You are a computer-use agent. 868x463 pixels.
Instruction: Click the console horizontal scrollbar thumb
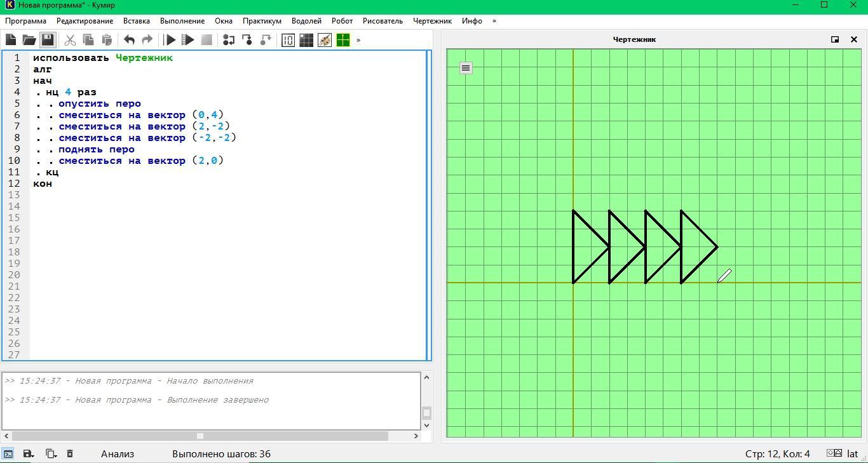(200, 436)
